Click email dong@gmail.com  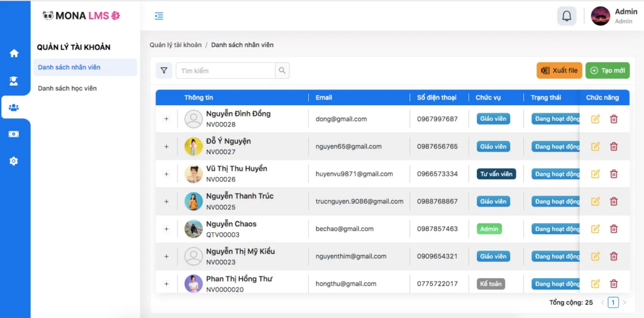click(341, 119)
